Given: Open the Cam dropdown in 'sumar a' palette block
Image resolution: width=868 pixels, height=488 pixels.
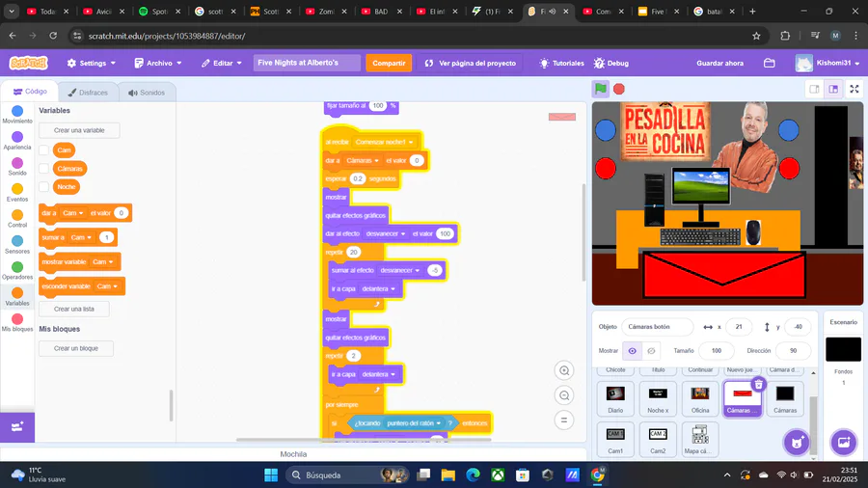Looking at the screenshot, I should [x=81, y=237].
